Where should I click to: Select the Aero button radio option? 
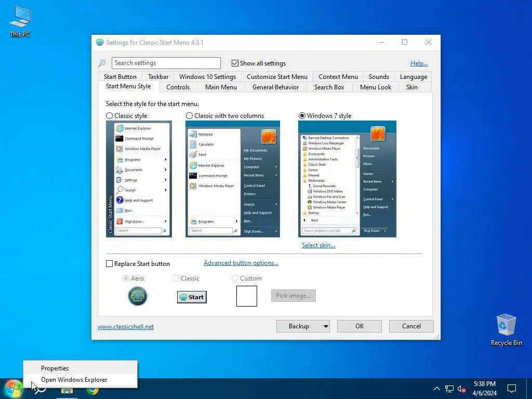coord(126,278)
